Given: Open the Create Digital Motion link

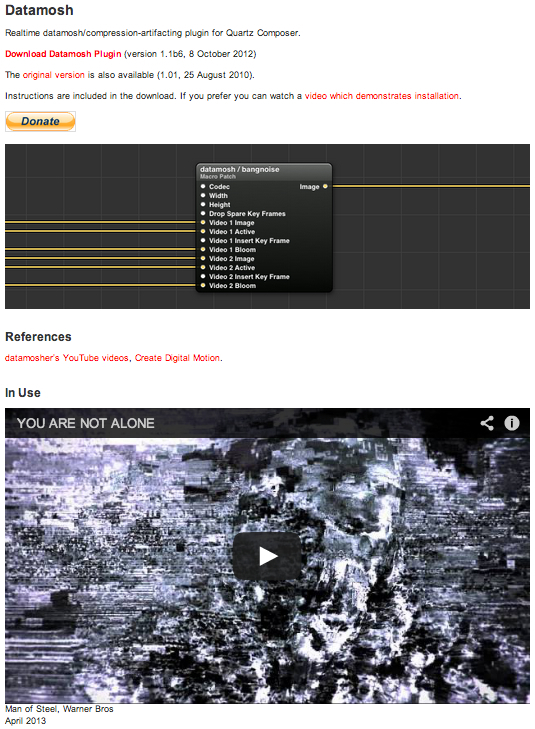Looking at the screenshot, I should coord(177,358).
